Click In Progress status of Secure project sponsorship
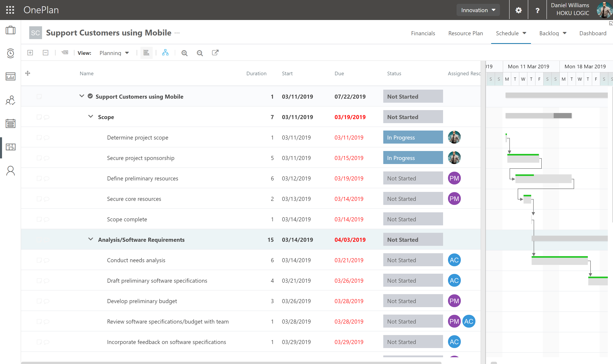 (413, 158)
